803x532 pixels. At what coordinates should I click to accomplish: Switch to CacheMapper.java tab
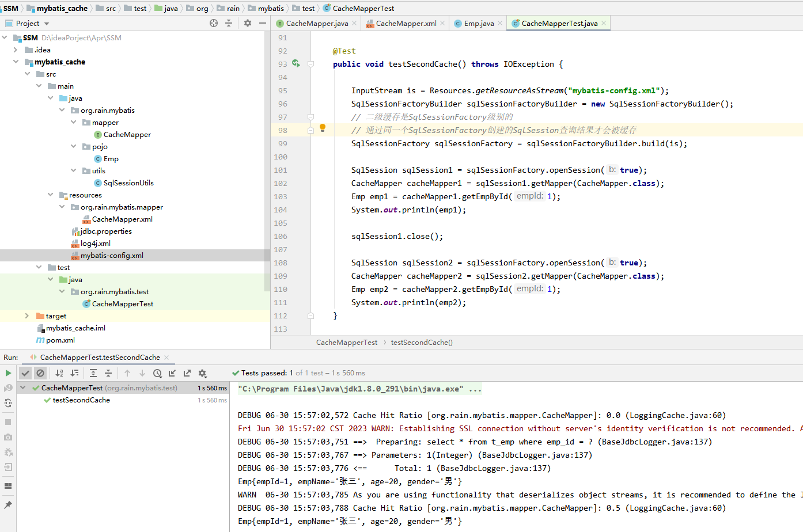tap(316, 23)
